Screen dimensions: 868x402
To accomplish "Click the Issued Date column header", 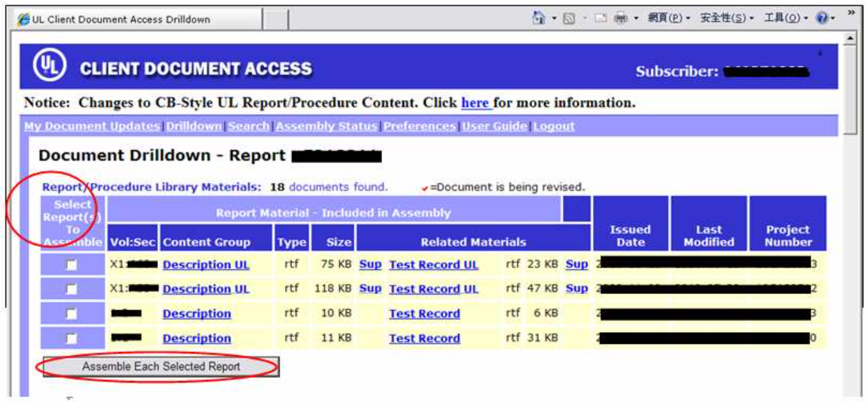I will tap(630, 224).
